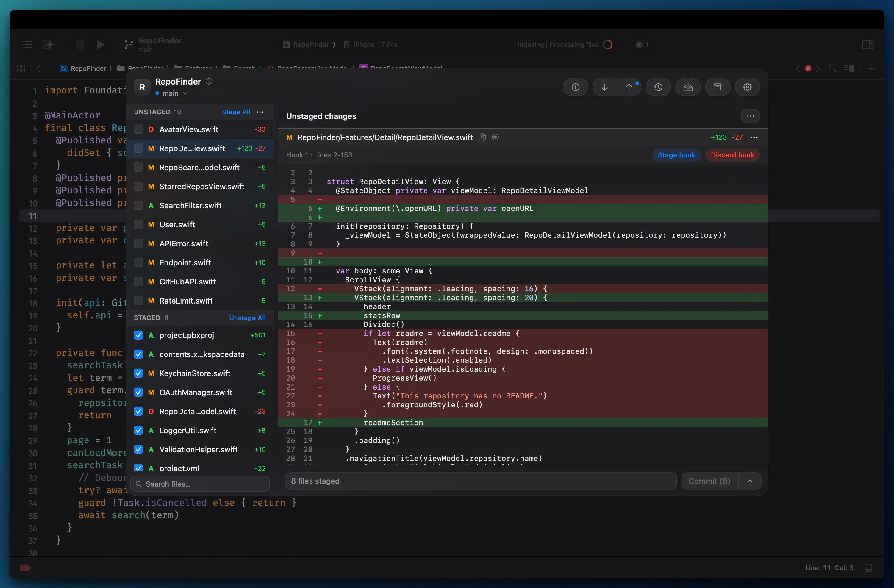Toggle Xcode navigator sidebar icon
Image resolution: width=894 pixels, height=588 pixels.
[27, 45]
